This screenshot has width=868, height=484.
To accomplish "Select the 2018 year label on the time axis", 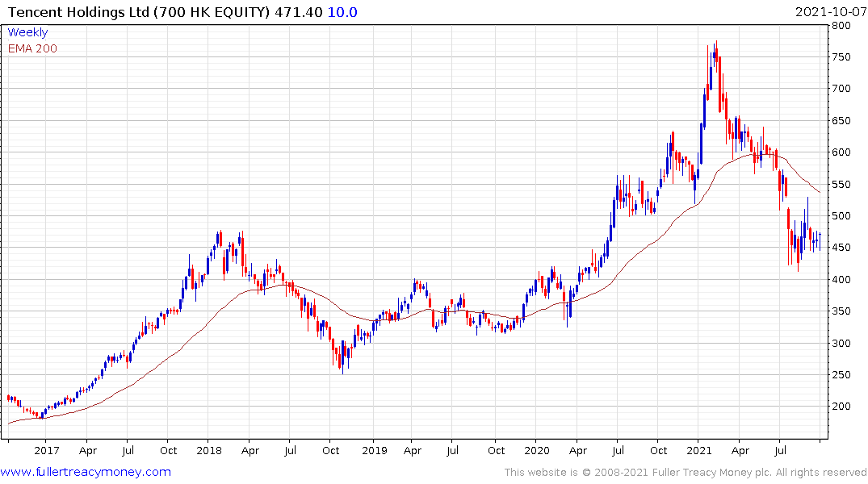I will [x=208, y=450].
